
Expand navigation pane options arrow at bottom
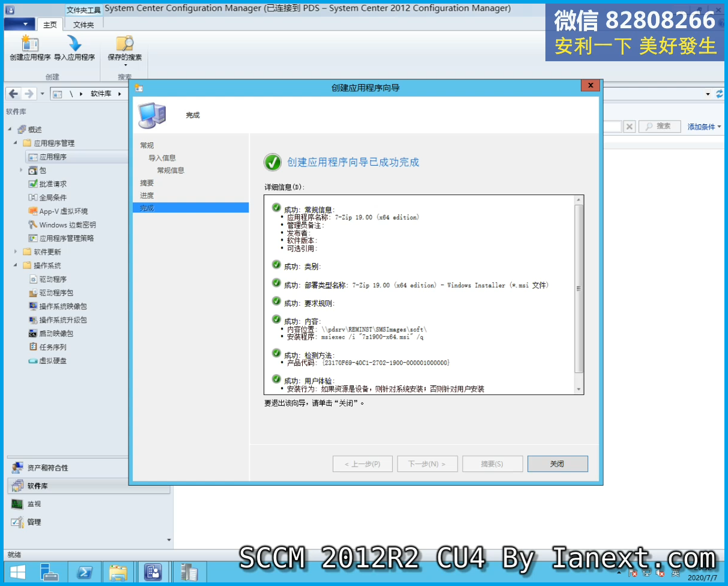[169, 540]
